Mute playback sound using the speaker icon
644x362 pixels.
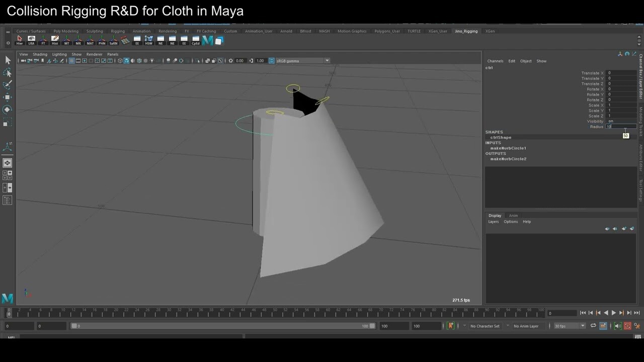tap(617, 326)
